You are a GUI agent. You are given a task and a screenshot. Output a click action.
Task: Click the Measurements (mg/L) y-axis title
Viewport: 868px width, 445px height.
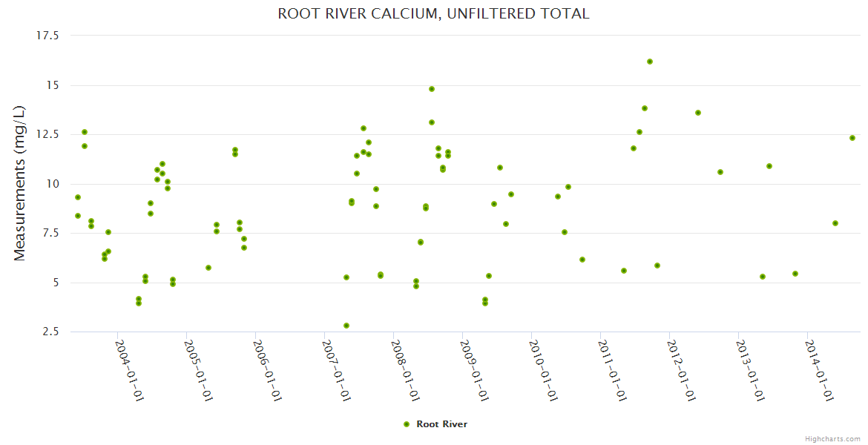pos(20,182)
